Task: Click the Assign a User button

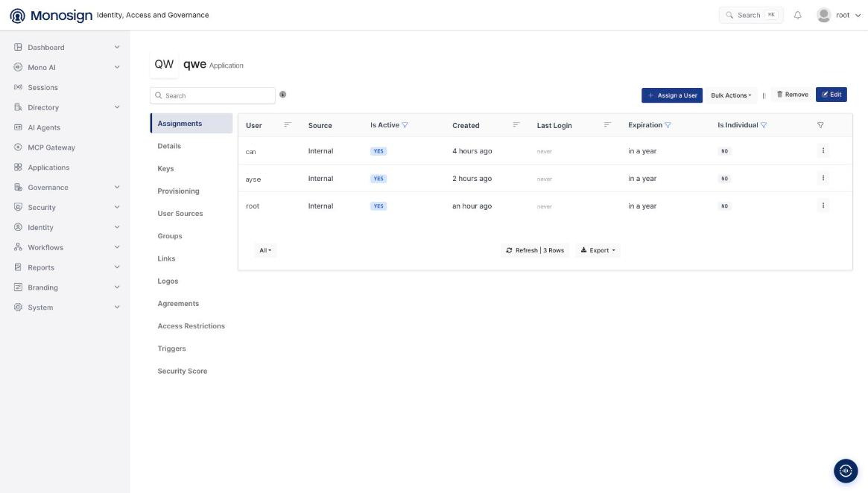Action: [x=672, y=95]
